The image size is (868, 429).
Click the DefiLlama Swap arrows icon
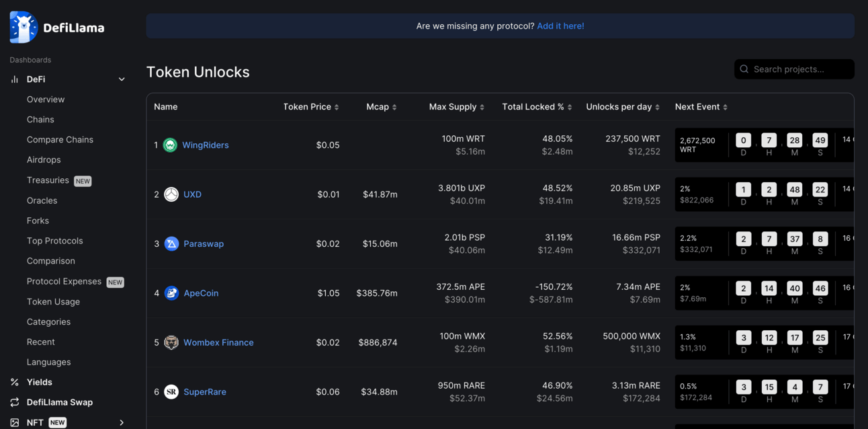pos(15,402)
